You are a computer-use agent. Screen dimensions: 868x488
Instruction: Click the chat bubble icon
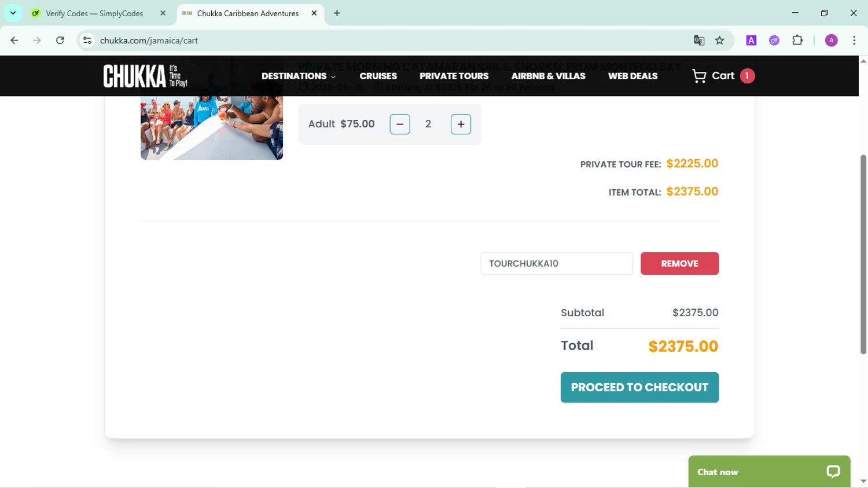(x=833, y=472)
